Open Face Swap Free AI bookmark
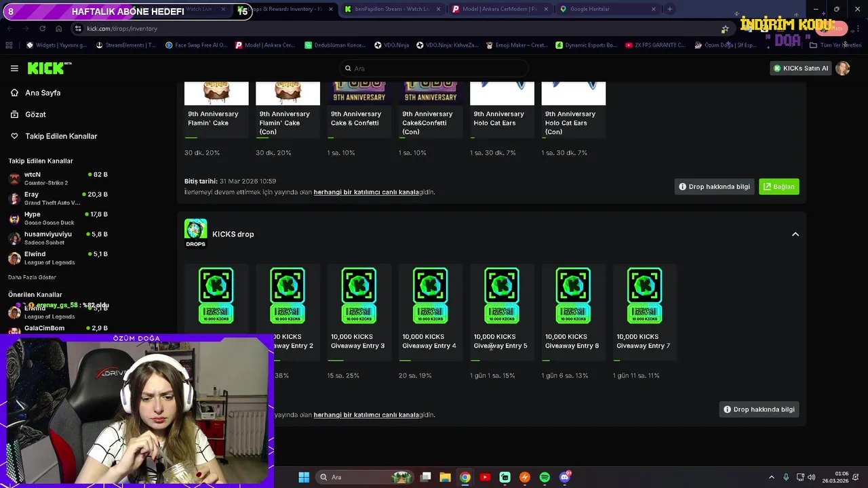Viewport: 868px width, 488px height. tap(195, 45)
